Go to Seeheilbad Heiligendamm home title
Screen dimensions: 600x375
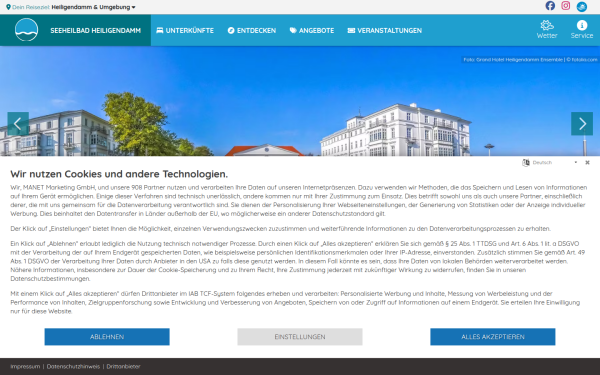point(96,31)
